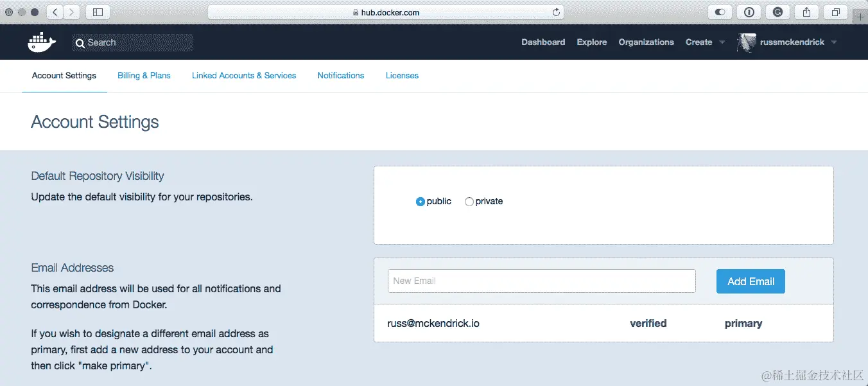The height and width of the screenshot is (386, 868).
Task: Click the 1Password extension icon
Action: pyautogui.click(x=749, y=12)
